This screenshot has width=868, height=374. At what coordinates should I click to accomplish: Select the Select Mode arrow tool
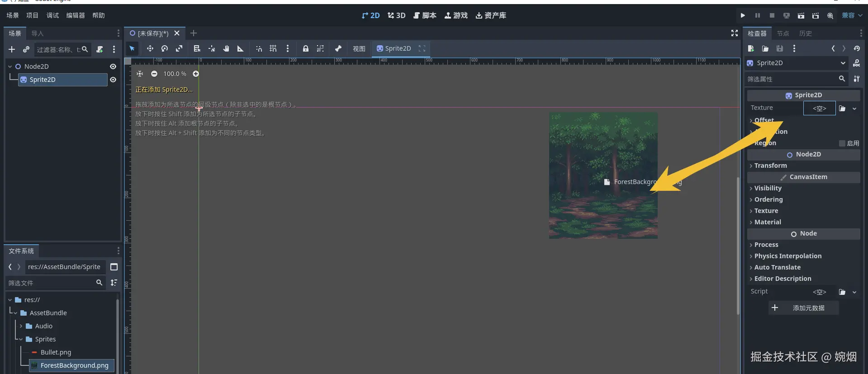coord(132,48)
